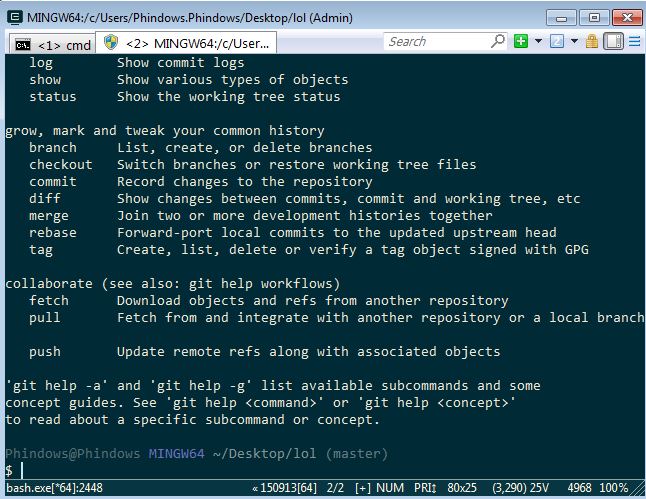Viewport: 646px width, 499px height.
Task: Minimize the ConEmu window
Action: (561, 18)
